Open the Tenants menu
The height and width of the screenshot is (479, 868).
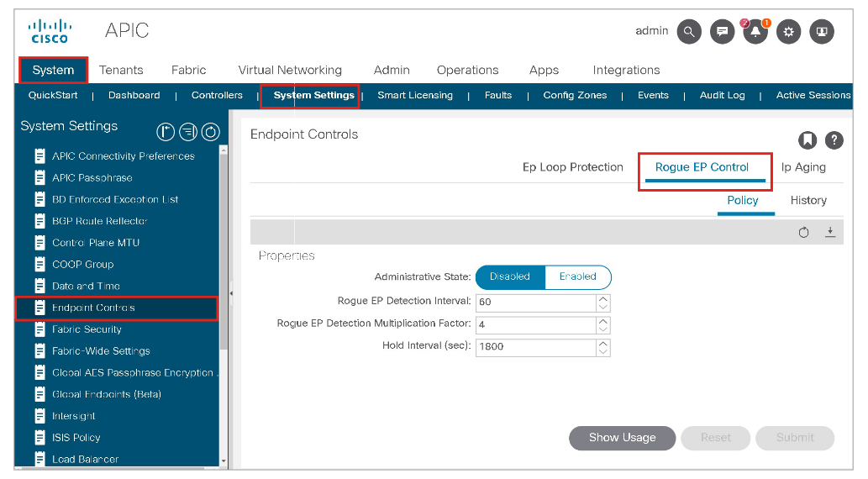tap(121, 70)
